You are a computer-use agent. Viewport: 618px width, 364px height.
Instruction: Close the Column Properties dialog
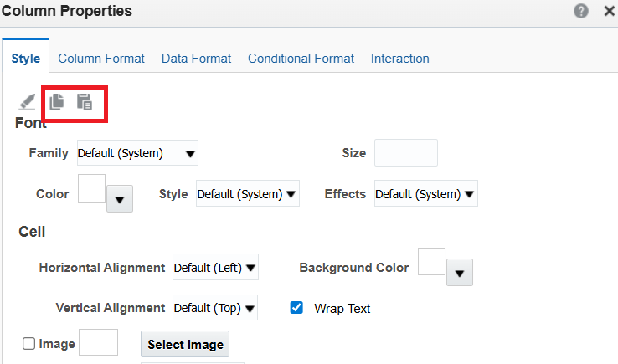[610, 11]
